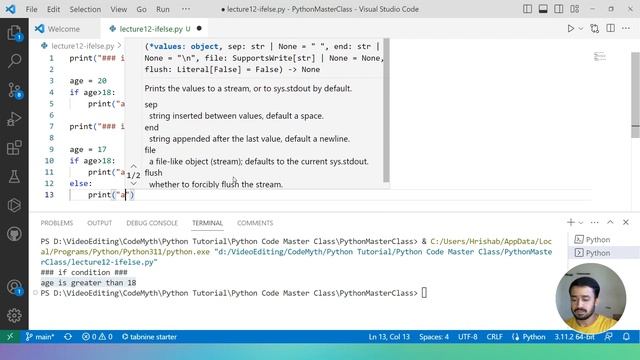The width and height of the screenshot is (640, 360).
Task: Open Run and Debug view
Action: [x=14, y=119]
